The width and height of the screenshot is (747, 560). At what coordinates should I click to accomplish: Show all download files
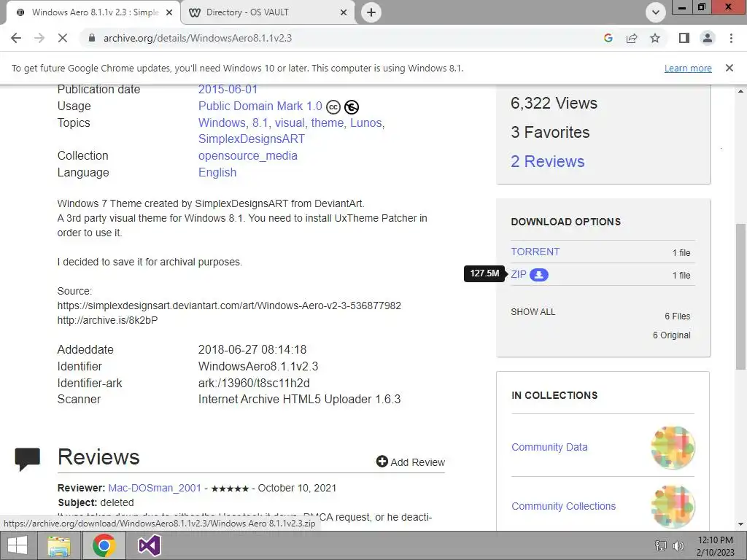click(533, 312)
